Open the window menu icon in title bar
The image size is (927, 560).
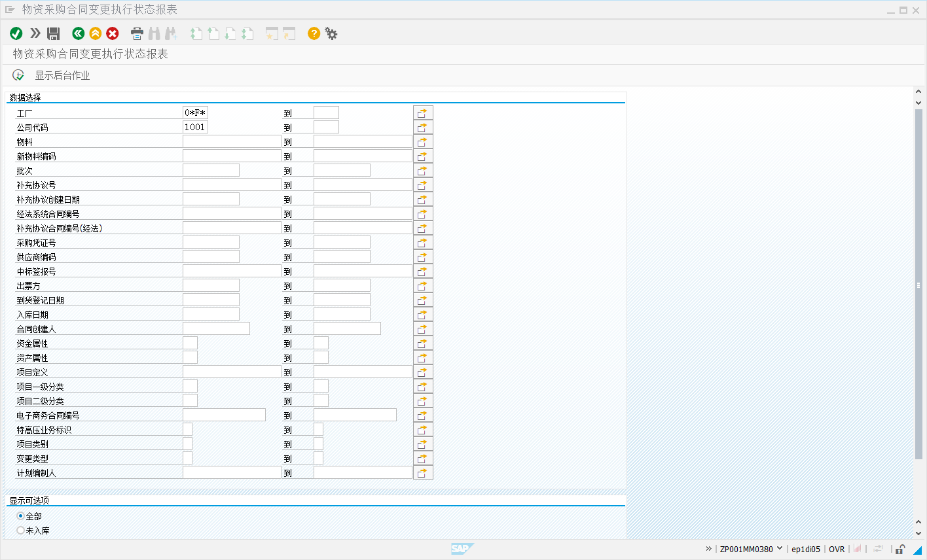click(10, 10)
